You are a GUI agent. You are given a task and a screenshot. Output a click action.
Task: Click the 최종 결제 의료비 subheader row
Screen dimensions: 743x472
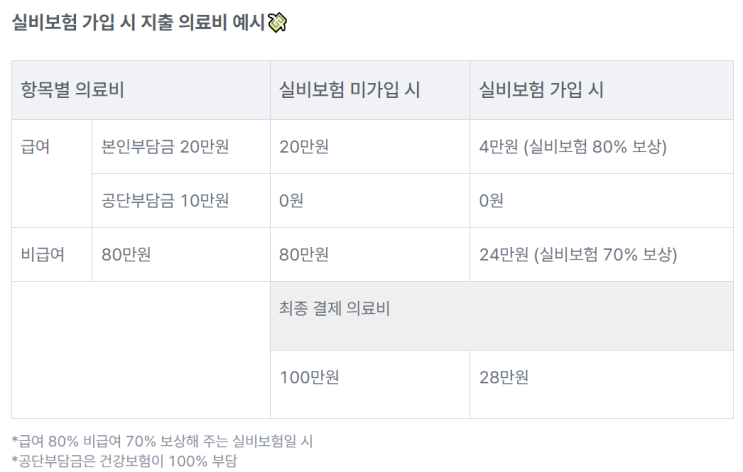coord(502,316)
